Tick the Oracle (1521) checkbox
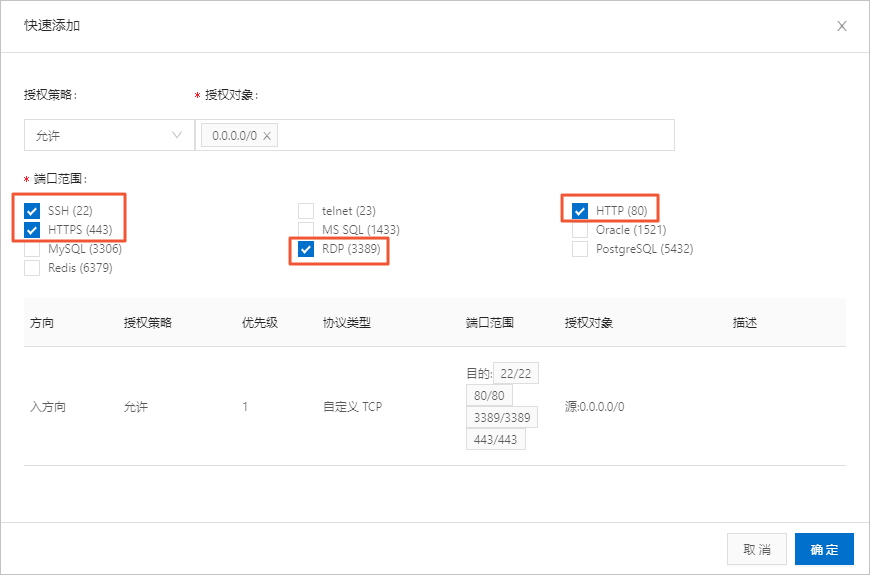The height and width of the screenshot is (575, 870). pos(580,230)
